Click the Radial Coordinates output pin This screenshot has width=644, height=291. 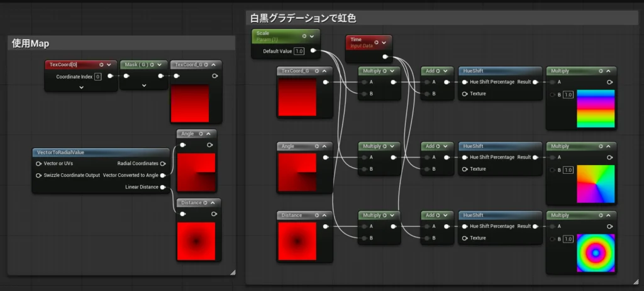click(164, 163)
